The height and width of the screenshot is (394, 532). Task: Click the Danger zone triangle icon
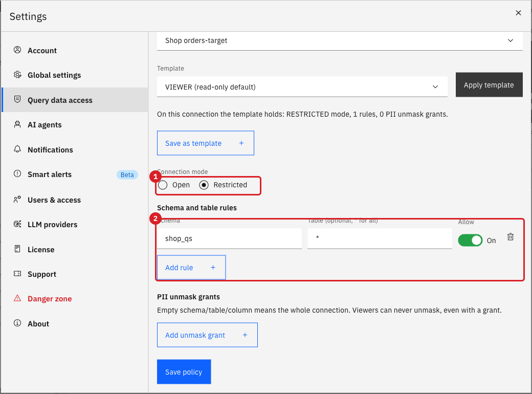[17, 298]
